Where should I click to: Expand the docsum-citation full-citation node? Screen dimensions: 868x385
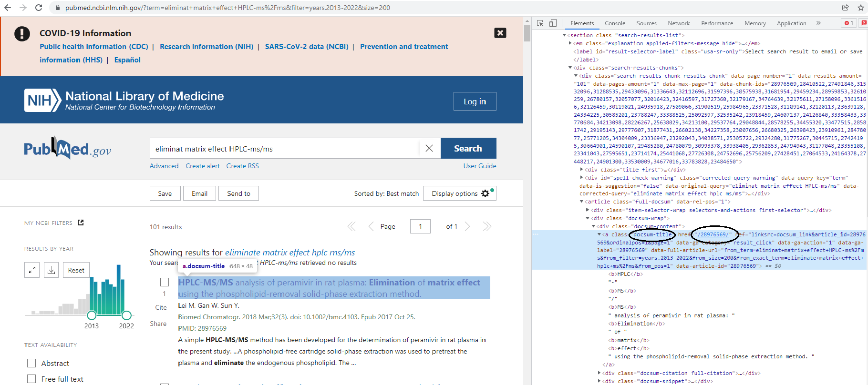[599, 373]
